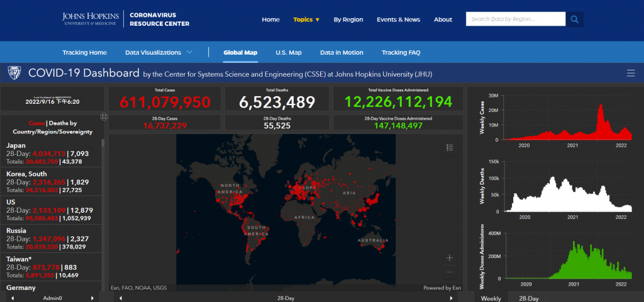
Task: Click the search magnifier button
Action: [574, 19]
